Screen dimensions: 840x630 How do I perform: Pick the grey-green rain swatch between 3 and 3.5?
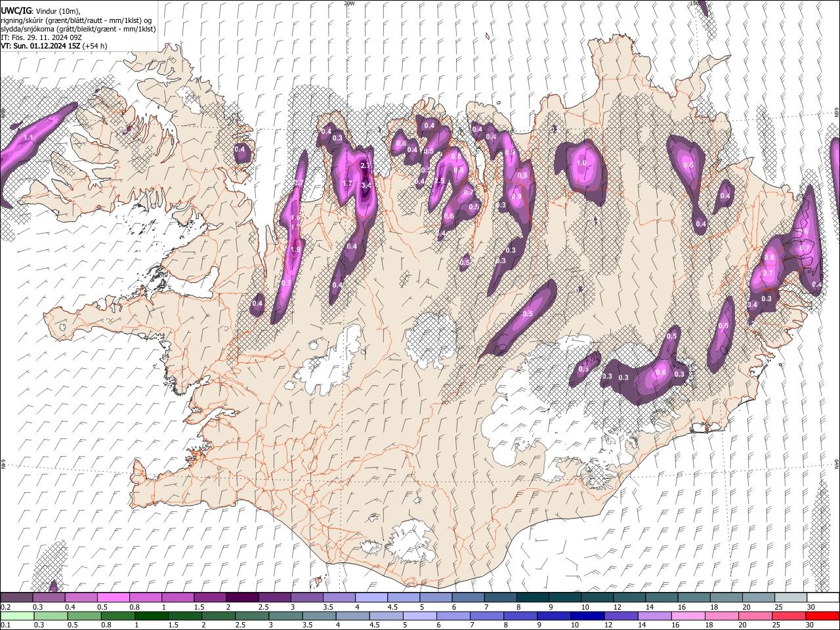[287, 616]
